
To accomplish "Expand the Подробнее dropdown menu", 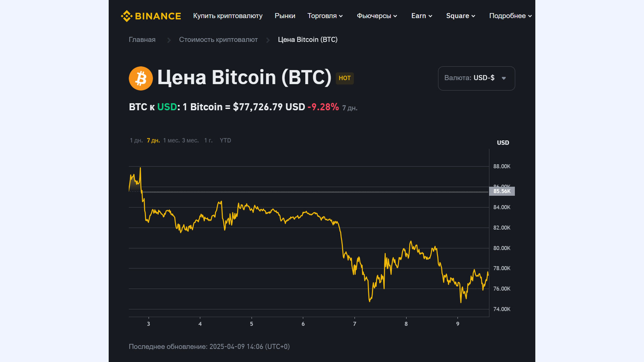I will click(511, 16).
